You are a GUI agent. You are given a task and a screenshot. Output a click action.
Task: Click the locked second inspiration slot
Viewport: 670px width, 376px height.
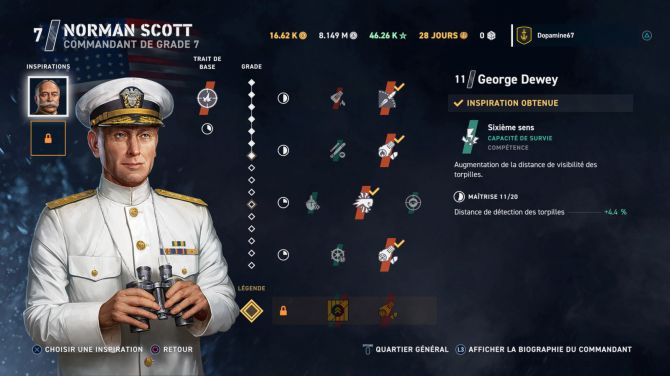48,138
